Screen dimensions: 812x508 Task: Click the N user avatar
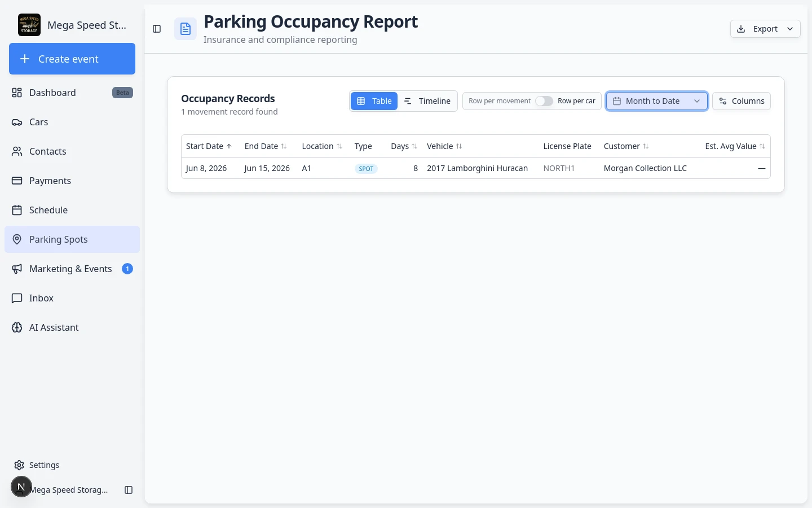(x=21, y=487)
